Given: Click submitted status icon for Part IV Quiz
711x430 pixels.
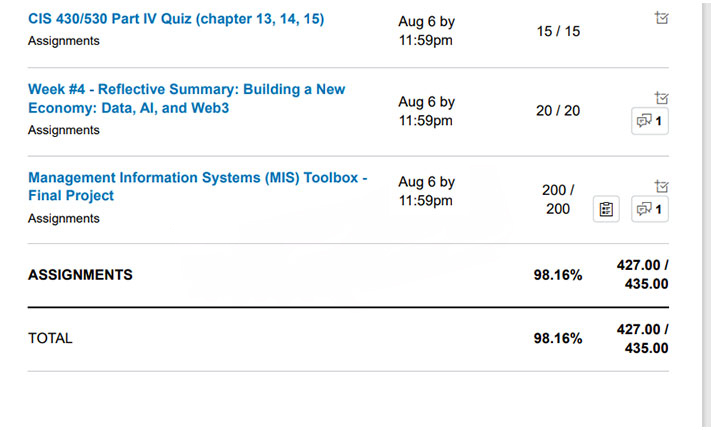Looking at the screenshot, I should [662, 18].
